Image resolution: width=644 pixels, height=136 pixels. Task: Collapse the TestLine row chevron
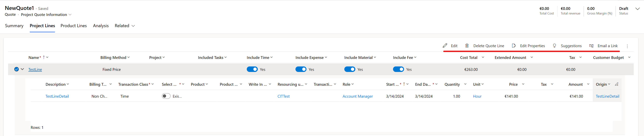tap(22, 69)
